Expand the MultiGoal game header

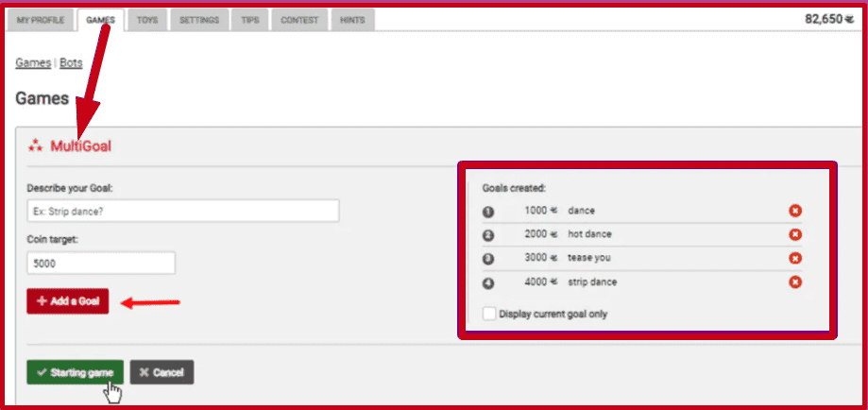(81, 145)
